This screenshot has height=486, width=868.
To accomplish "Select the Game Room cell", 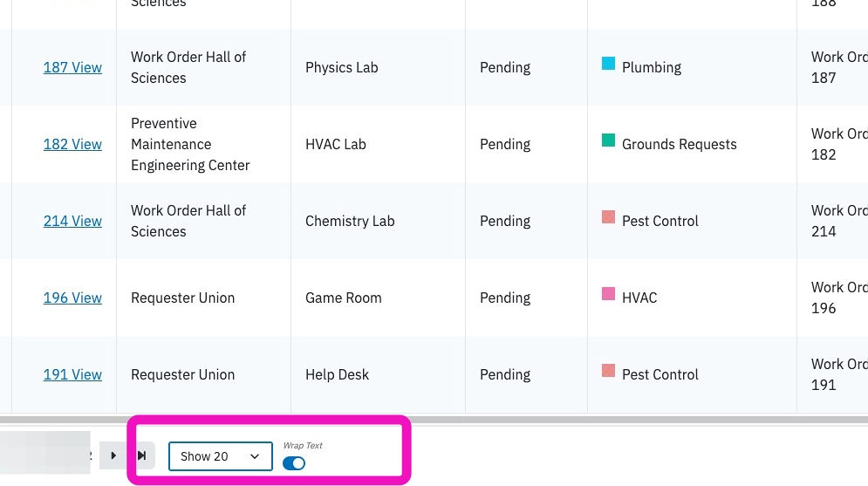I will [x=378, y=298].
